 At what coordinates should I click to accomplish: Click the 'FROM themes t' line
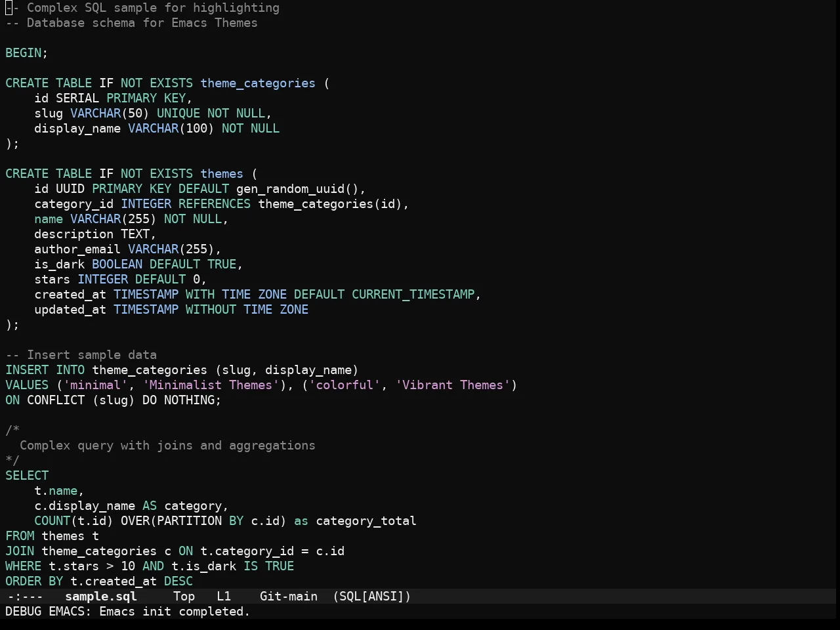[52, 536]
